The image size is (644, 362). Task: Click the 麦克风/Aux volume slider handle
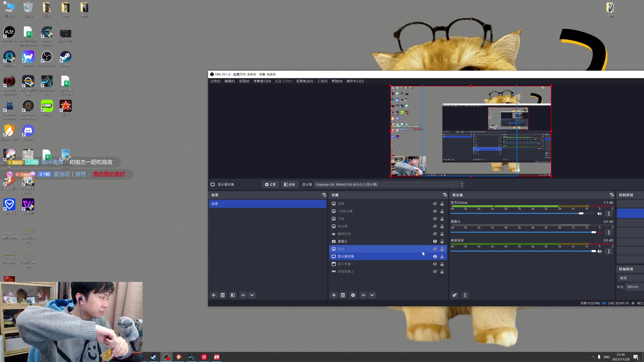tap(581, 213)
